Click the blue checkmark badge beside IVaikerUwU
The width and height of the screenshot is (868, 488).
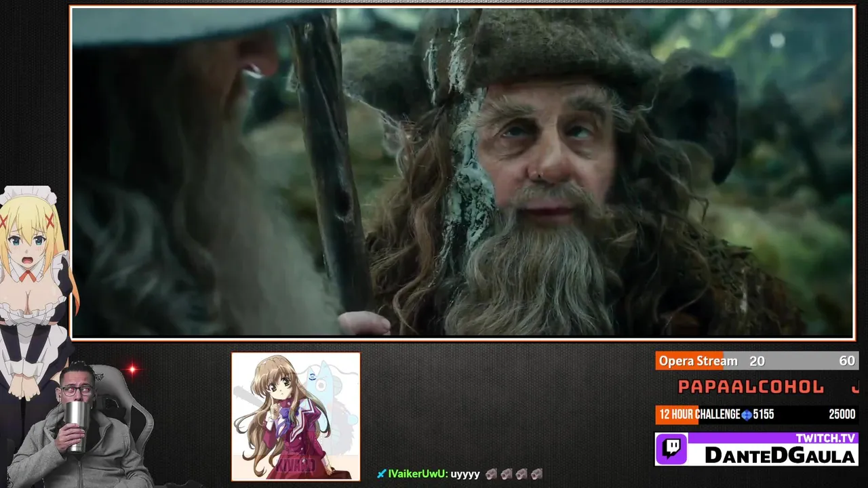coord(382,474)
